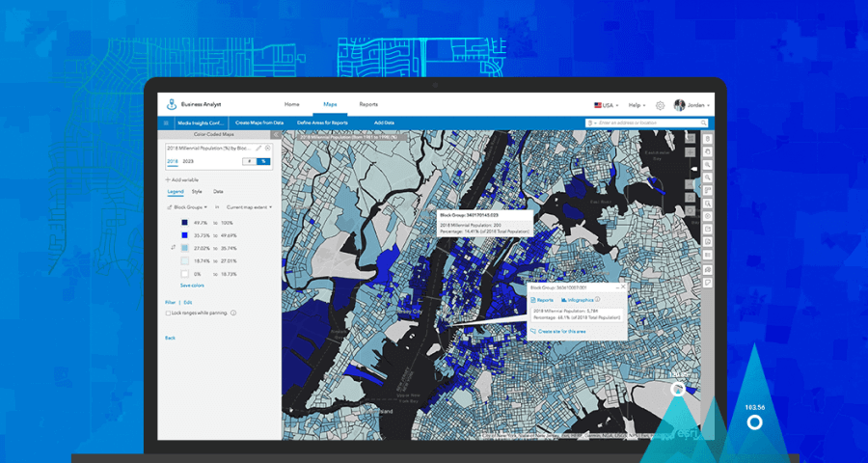Click the Color-Coded Maps panel title
This screenshot has height=463, width=868.
[x=214, y=135]
